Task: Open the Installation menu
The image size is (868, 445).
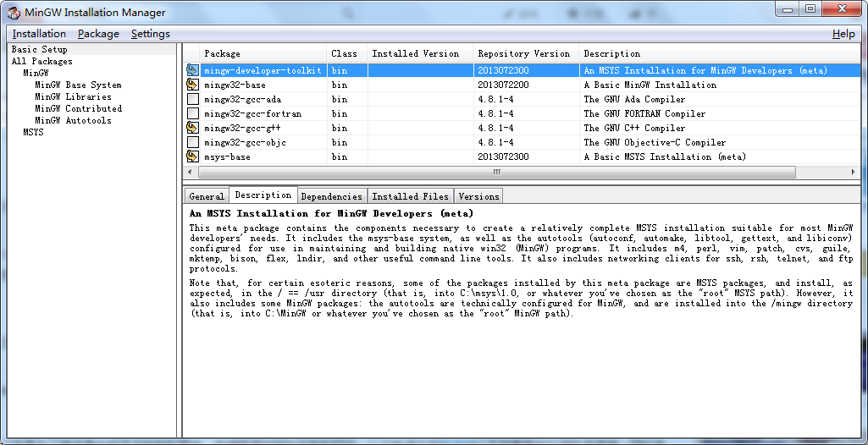Action: (x=39, y=34)
